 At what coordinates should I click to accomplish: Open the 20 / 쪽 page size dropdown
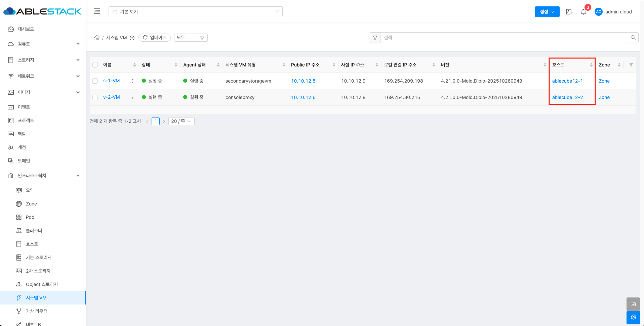pos(181,121)
